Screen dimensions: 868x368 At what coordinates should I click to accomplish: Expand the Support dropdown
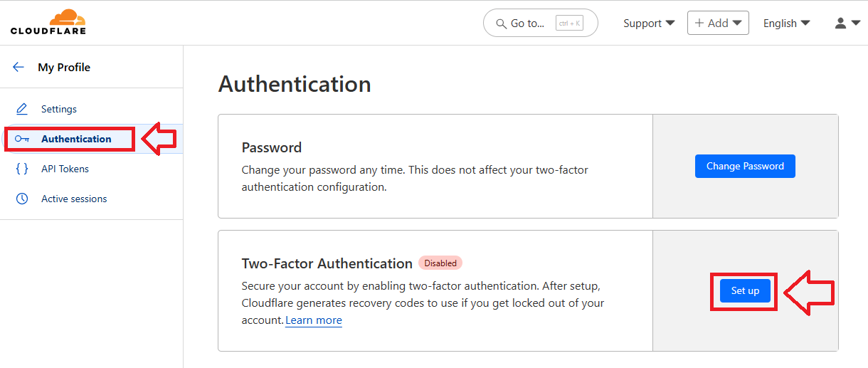pos(649,23)
